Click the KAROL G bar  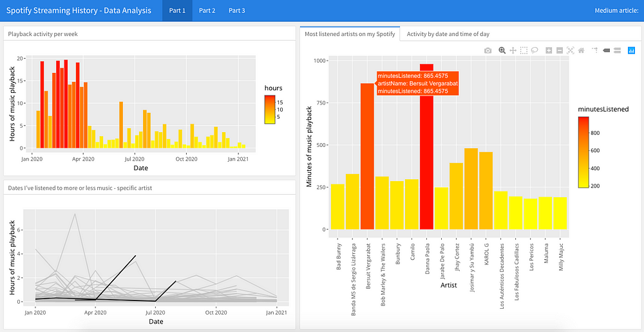(x=486, y=191)
